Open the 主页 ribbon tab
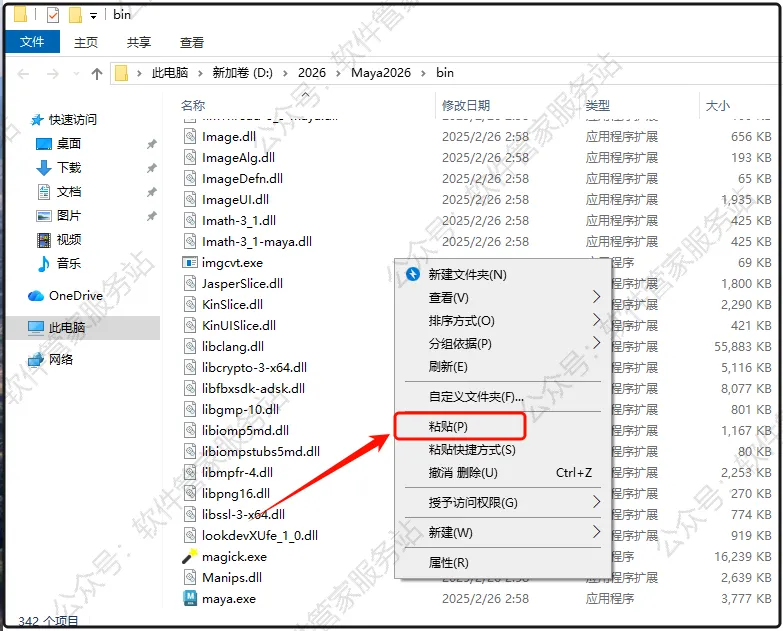Viewport: 783px width, 631px height. 86,42
